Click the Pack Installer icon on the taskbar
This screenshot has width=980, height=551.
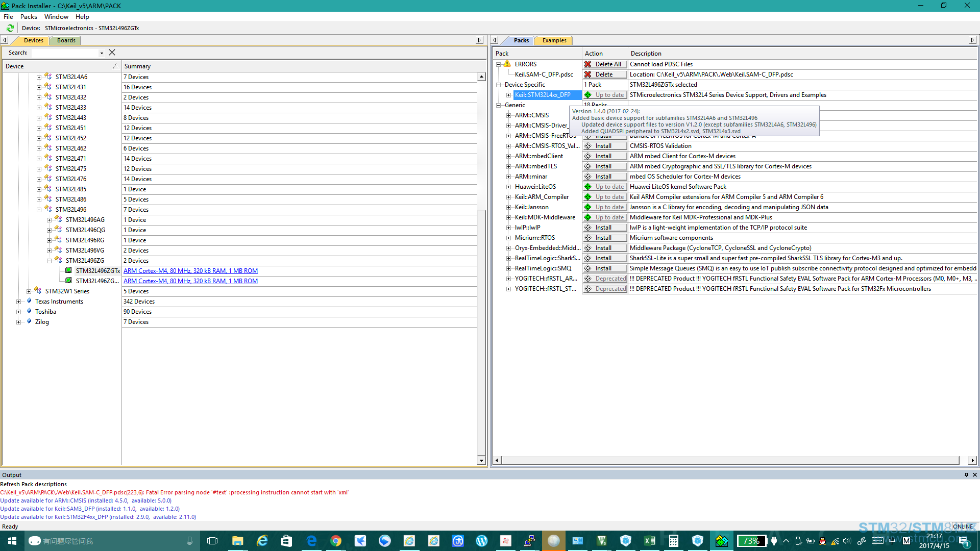coord(722,541)
